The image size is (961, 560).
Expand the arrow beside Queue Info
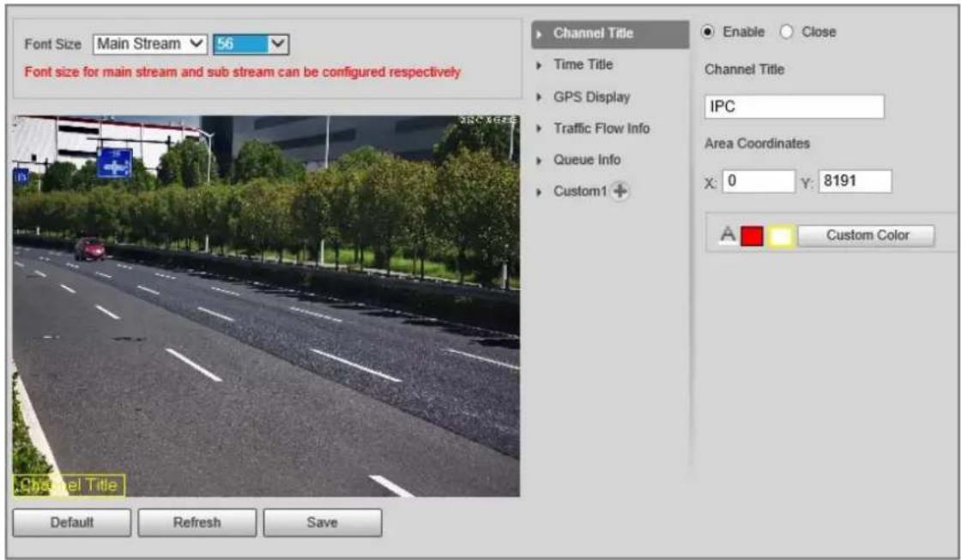coord(540,160)
